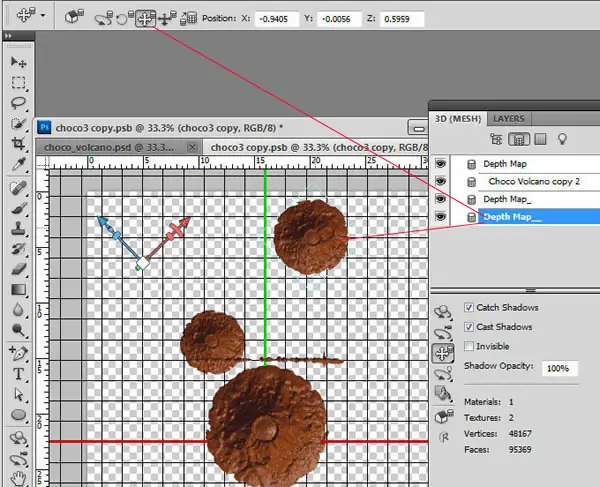Toggle Cast Shadows checkbox
This screenshot has height=487, width=600.
tap(469, 327)
